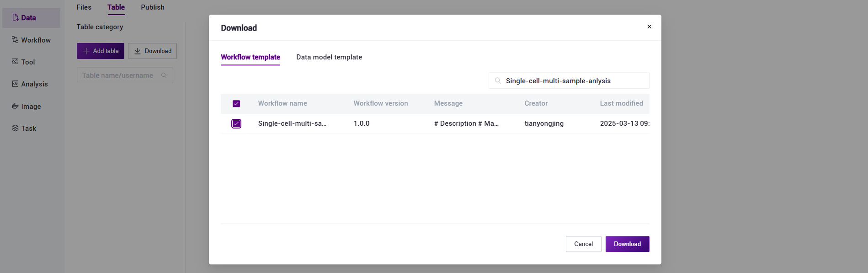Click the search magnifier in Table name field

[x=164, y=75]
